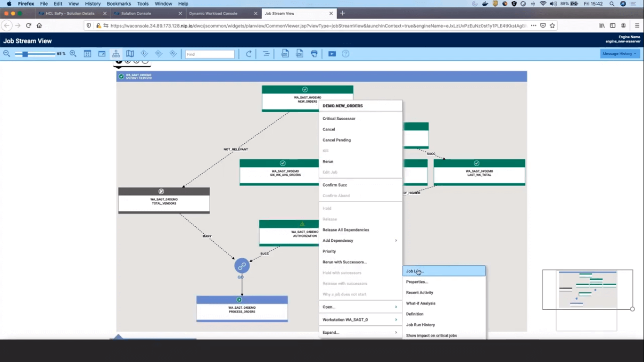The height and width of the screenshot is (362, 644).
Task: Click the zoom out magnifier icon
Action: pyautogui.click(x=7, y=54)
